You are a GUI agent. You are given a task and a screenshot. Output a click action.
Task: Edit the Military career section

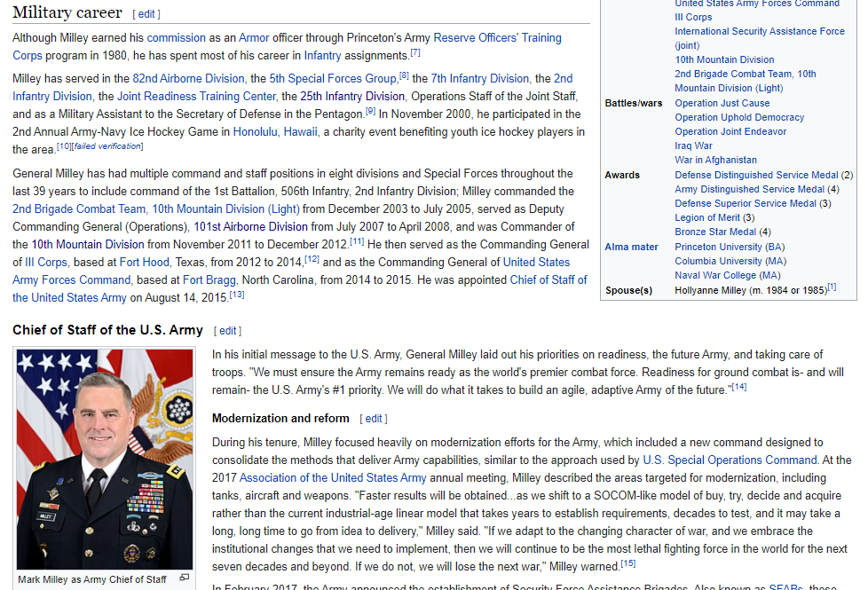(146, 14)
